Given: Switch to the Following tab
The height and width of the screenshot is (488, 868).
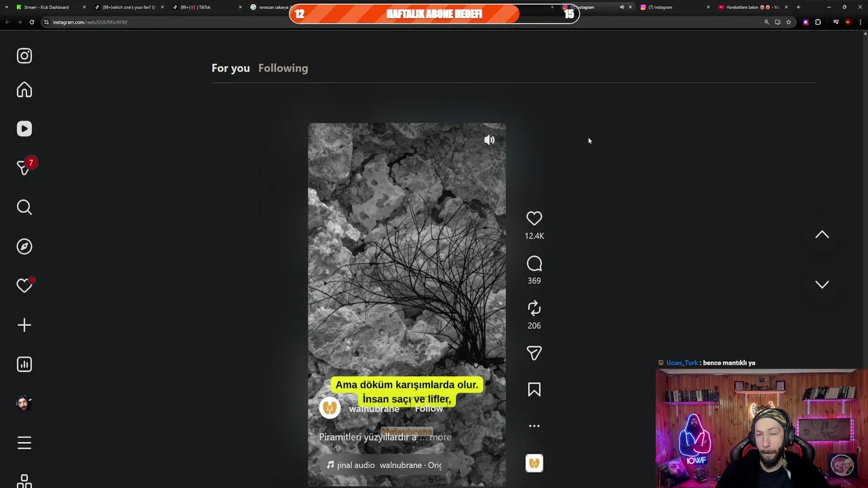Looking at the screenshot, I should pyautogui.click(x=283, y=68).
